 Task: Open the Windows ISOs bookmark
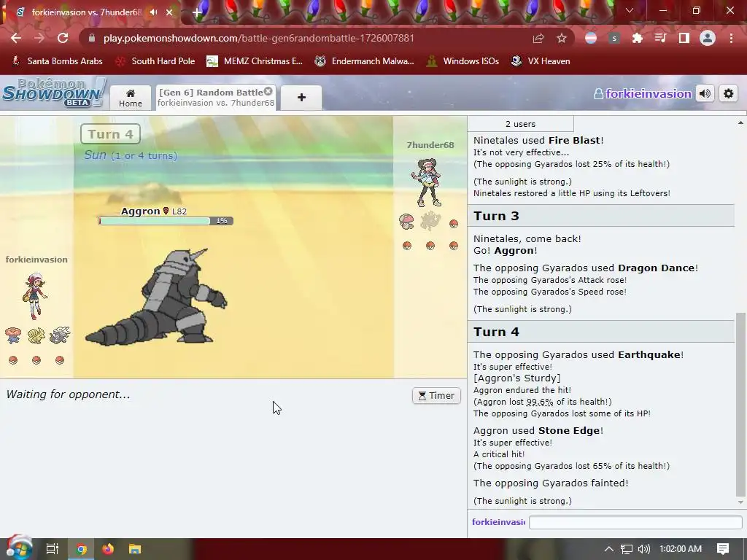tap(462, 61)
